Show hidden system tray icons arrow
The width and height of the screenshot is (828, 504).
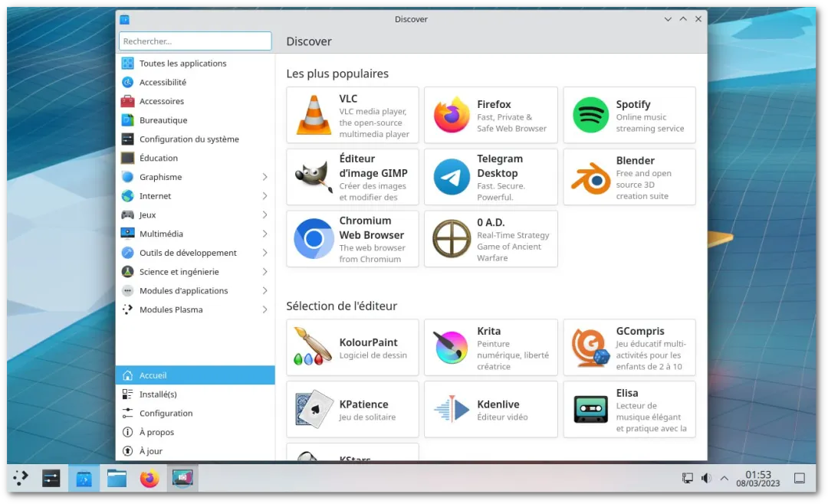pyautogui.click(x=724, y=478)
